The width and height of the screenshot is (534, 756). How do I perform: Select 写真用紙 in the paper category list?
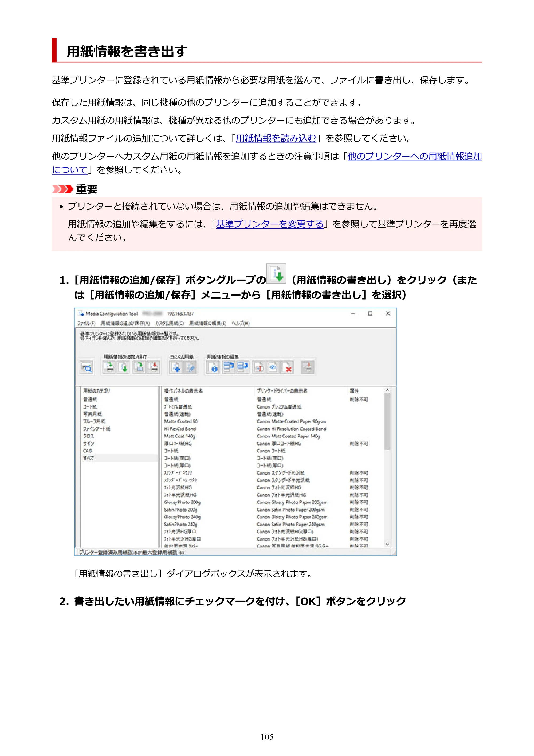click(x=92, y=414)
